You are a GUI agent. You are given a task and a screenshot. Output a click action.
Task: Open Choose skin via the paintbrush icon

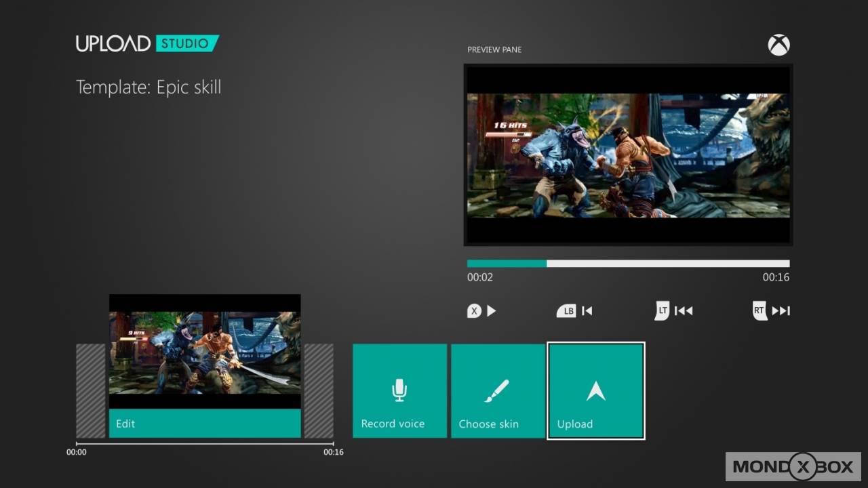coord(498,390)
